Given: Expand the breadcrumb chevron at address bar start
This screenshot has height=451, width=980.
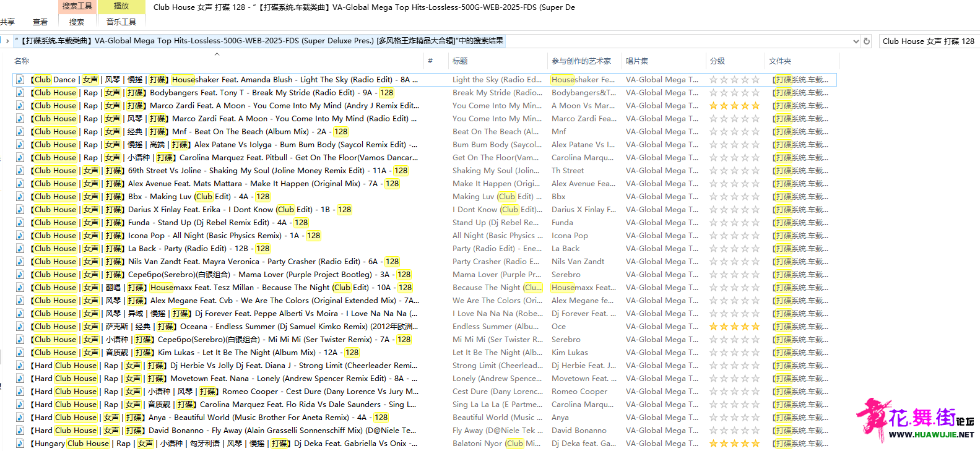Looking at the screenshot, I should point(7,41).
